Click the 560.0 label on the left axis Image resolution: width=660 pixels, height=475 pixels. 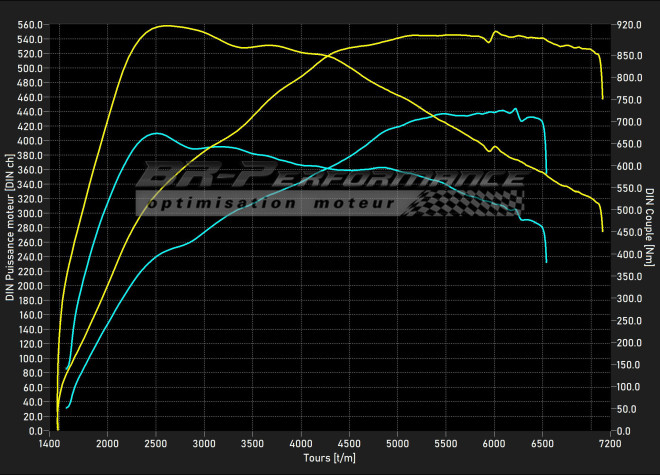[30, 25]
